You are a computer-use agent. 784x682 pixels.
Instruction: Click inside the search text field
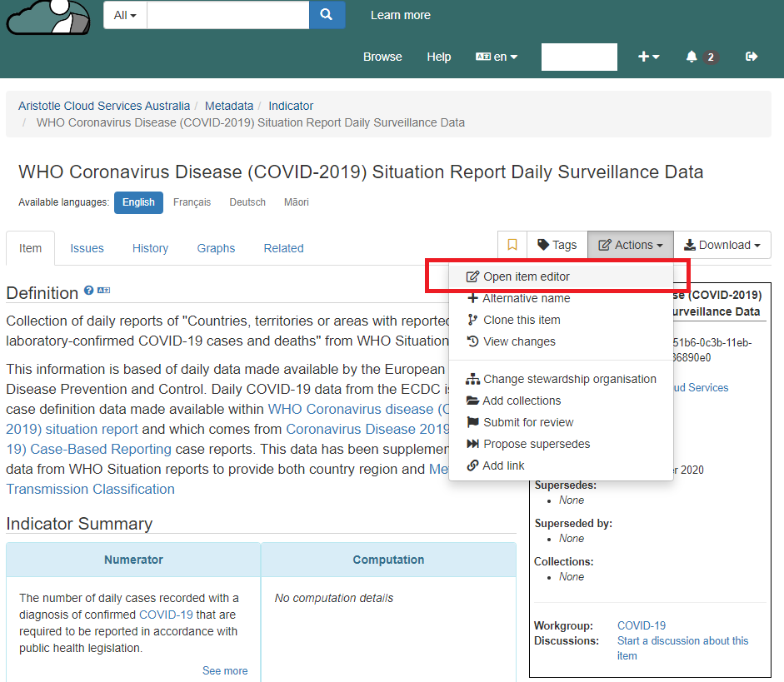tap(227, 15)
